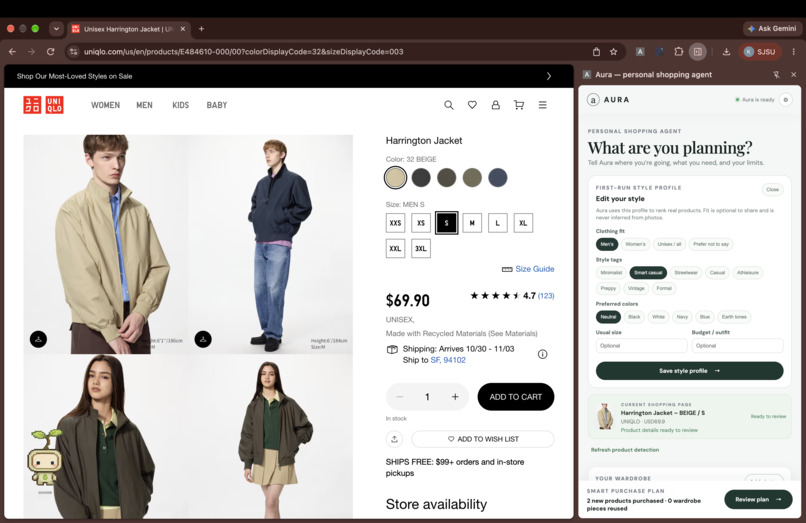Click Review plan button
This screenshot has width=806, height=523.
(758, 499)
